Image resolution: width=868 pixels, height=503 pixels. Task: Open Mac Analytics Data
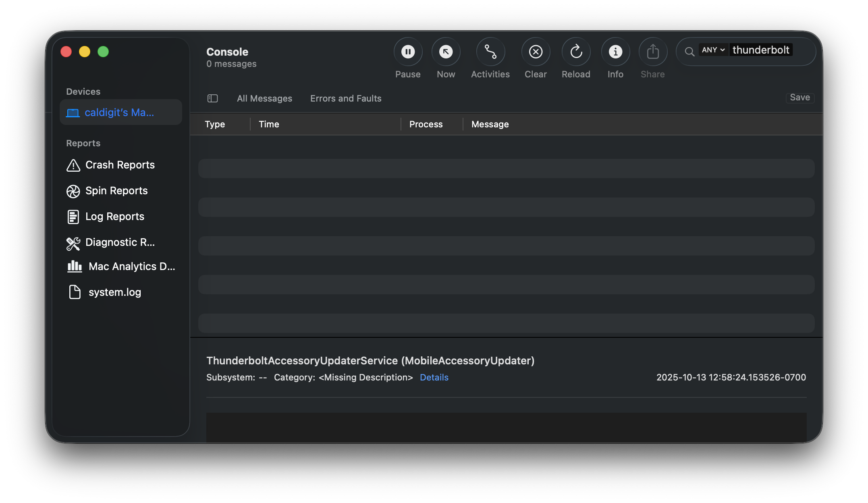click(x=131, y=266)
